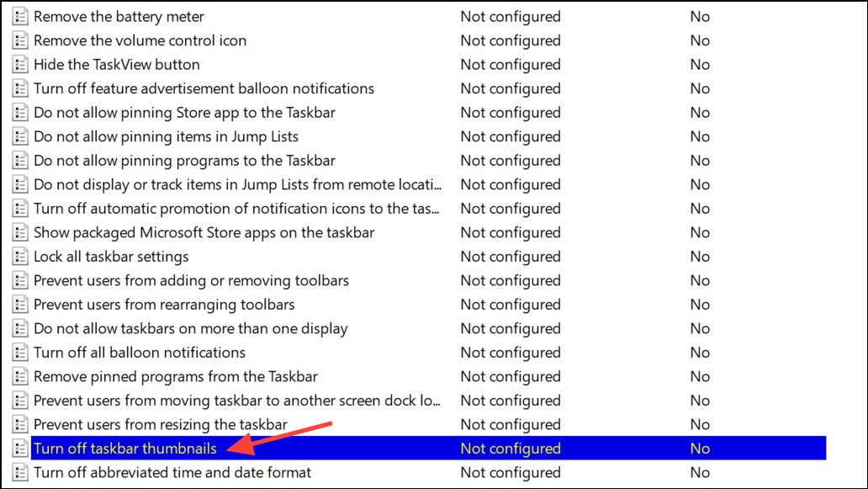Click the icon next to Prevent users from resizing the taskbar
Image resolution: width=868 pixels, height=489 pixels.
click(x=20, y=424)
